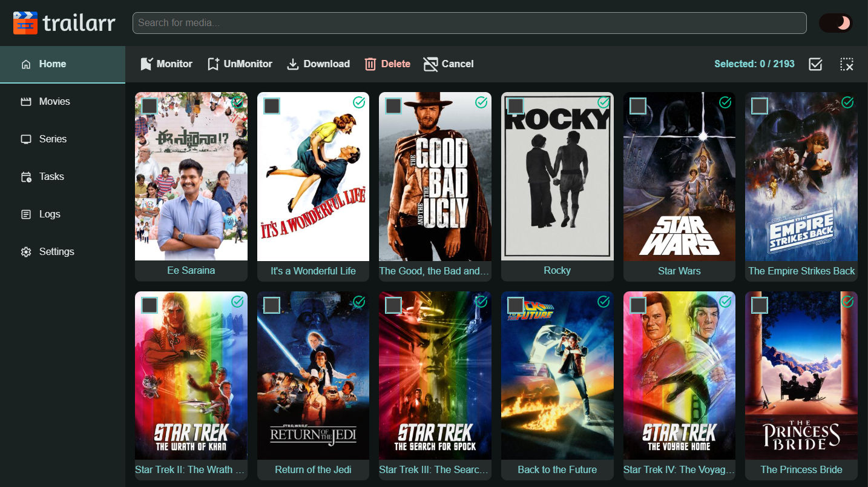Screen dimensions: 868x487
Task: Tick the Star Trek III Search for Spock checkbox
Action: (x=393, y=305)
